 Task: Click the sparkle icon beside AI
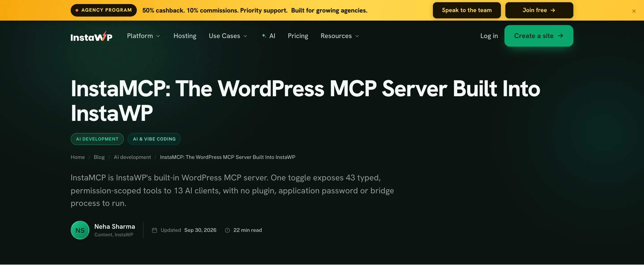click(x=264, y=36)
